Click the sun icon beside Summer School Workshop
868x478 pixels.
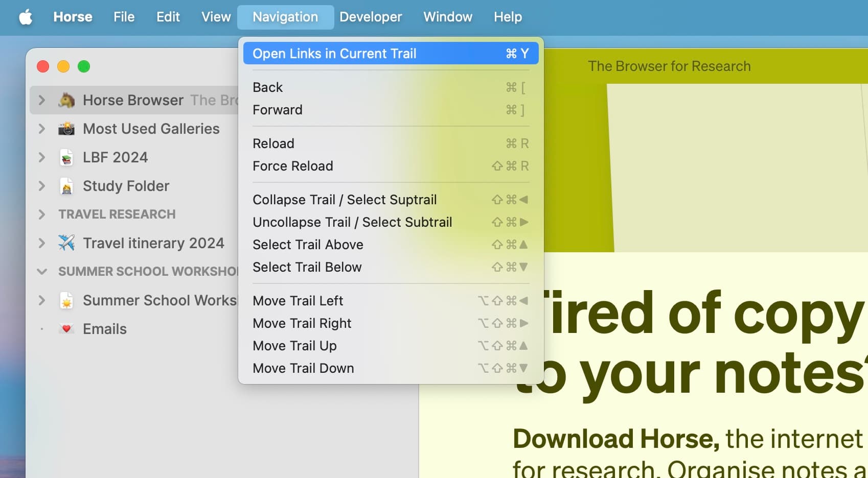[x=66, y=300]
